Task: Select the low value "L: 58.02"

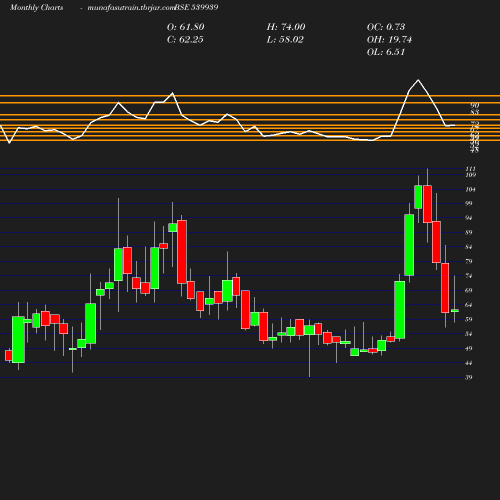Action: click(x=285, y=40)
